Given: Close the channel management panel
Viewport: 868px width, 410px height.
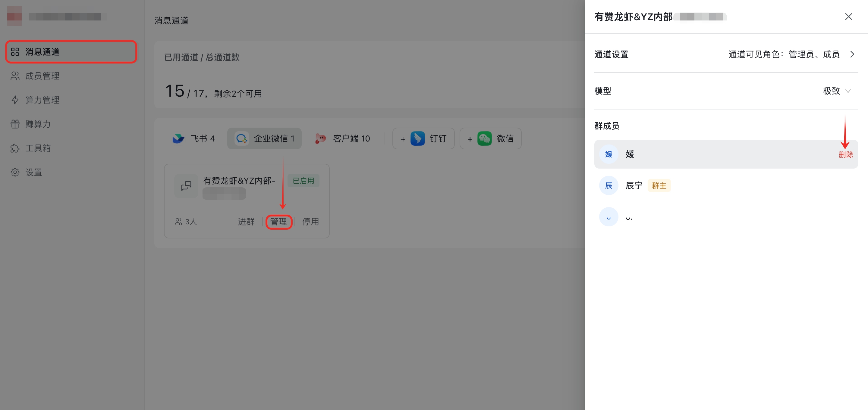Looking at the screenshot, I should pyautogui.click(x=848, y=17).
